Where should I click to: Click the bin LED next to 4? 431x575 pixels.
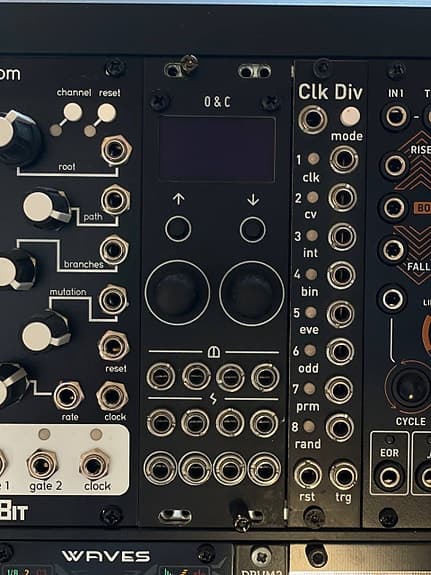(311, 274)
